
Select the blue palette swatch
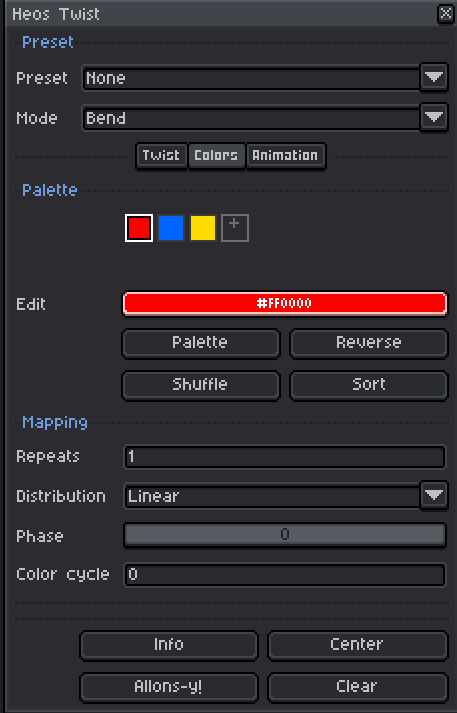171,228
